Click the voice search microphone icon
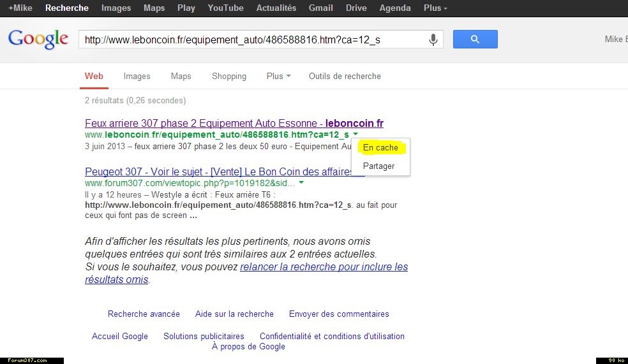Image resolution: width=628 pixels, height=364 pixels. pyautogui.click(x=433, y=40)
